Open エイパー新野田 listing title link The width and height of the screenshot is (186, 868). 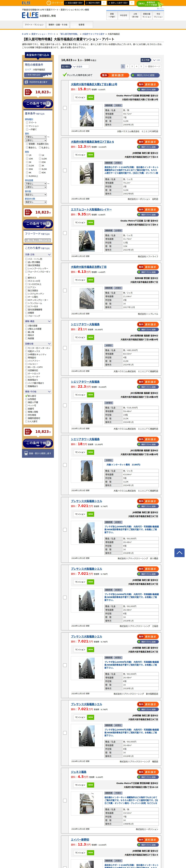(80, 839)
